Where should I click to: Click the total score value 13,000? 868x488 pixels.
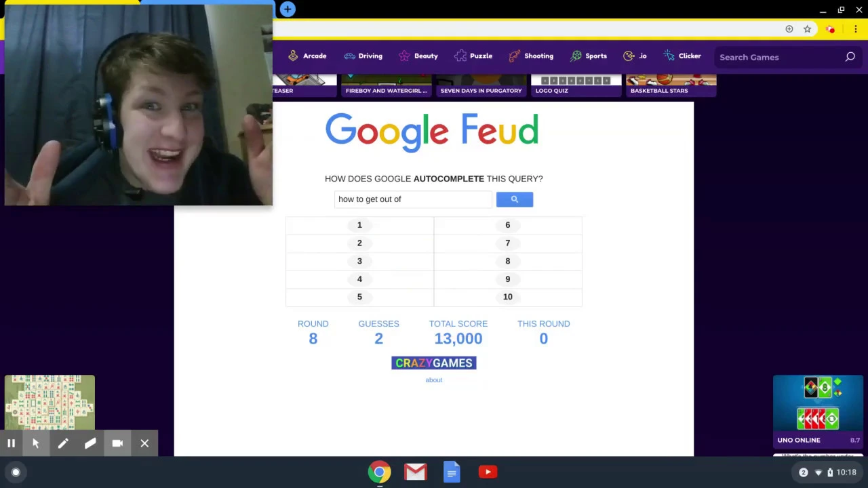458,339
